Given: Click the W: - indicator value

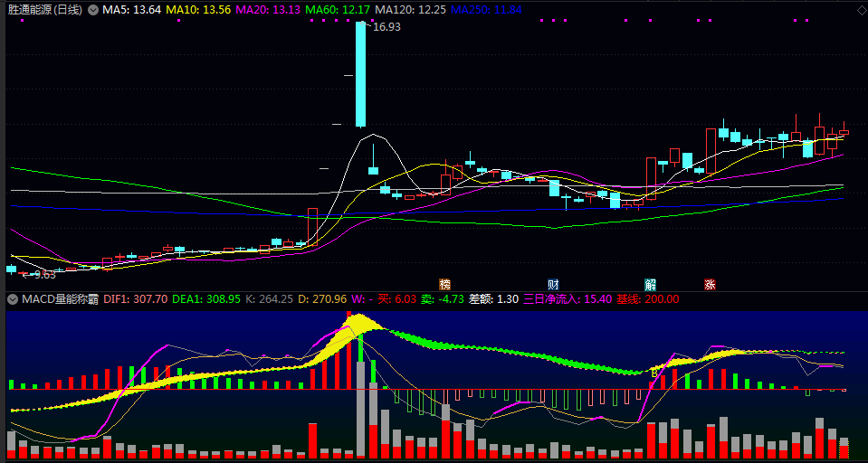Looking at the screenshot, I should (361, 299).
